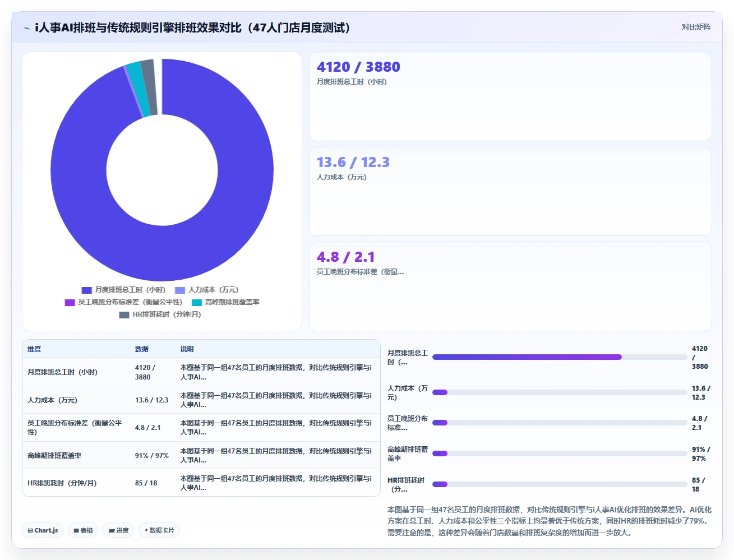Click the 人力成本（万元）card label

[341, 177]
